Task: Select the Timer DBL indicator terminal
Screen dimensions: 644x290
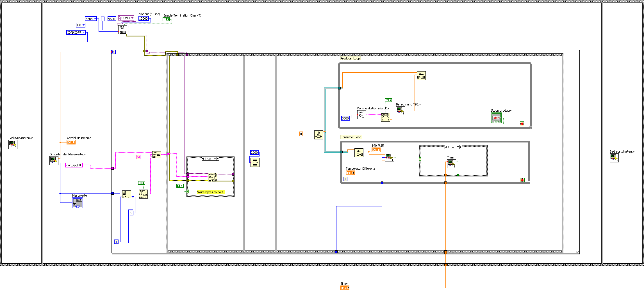Action: point(345,288)
